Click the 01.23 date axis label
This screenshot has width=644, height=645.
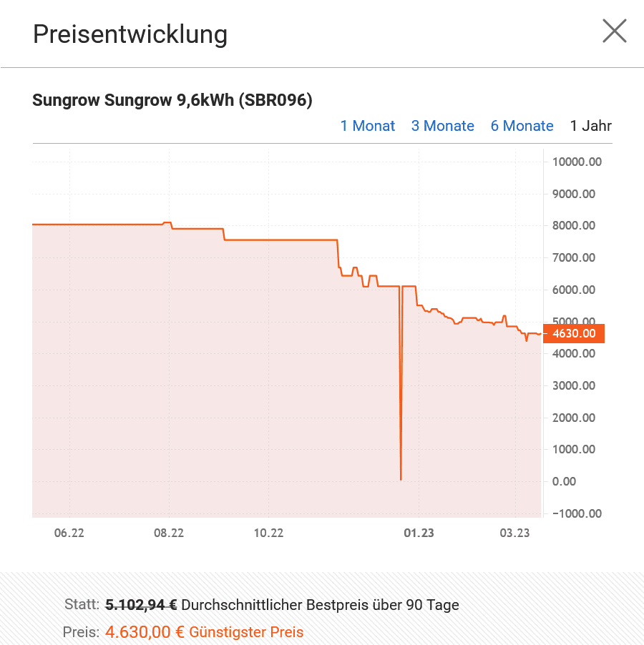(x=419, y=533)
